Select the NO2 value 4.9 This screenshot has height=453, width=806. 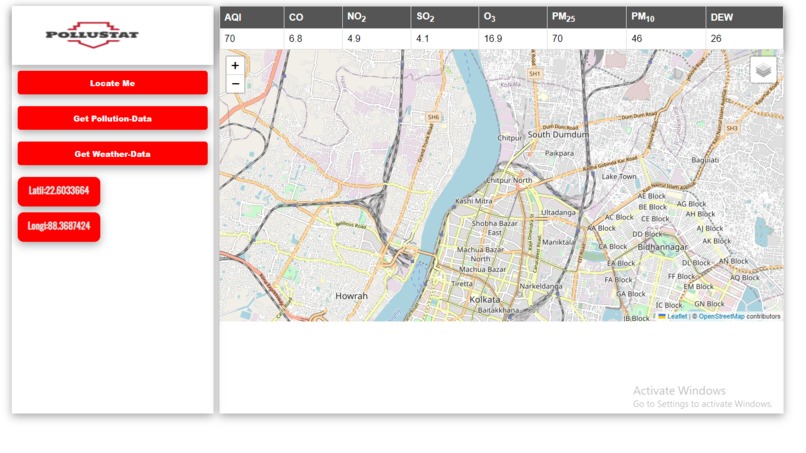pos(376,39)
